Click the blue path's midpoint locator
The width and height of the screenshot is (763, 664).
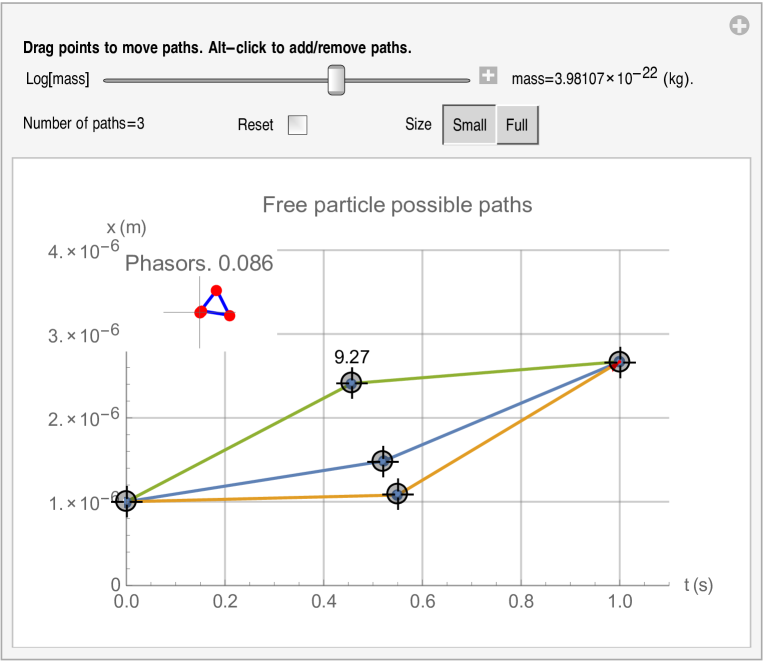[382, 461]
